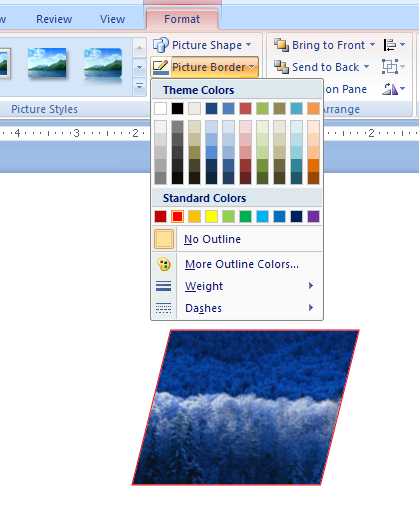Image resolution: width=419 pixels, height=527 pixels.
Task: Select dark navy standard color
Action: (x=296, y=216)
